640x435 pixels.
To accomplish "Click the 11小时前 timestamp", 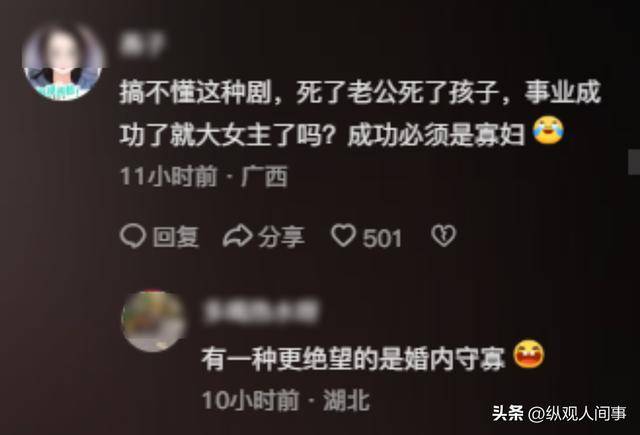I will point(168,177).
